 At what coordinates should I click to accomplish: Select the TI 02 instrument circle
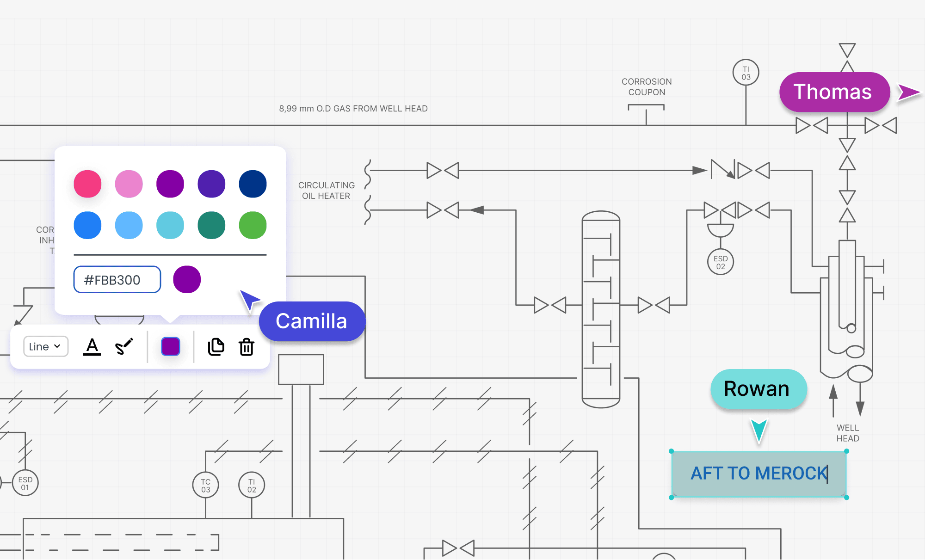click(x=252, y=485)
